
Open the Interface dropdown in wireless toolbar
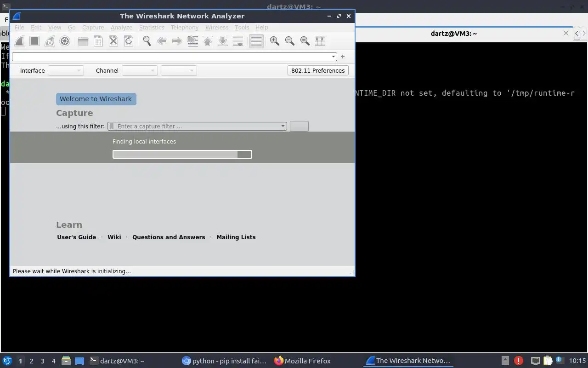click(66, 70)
